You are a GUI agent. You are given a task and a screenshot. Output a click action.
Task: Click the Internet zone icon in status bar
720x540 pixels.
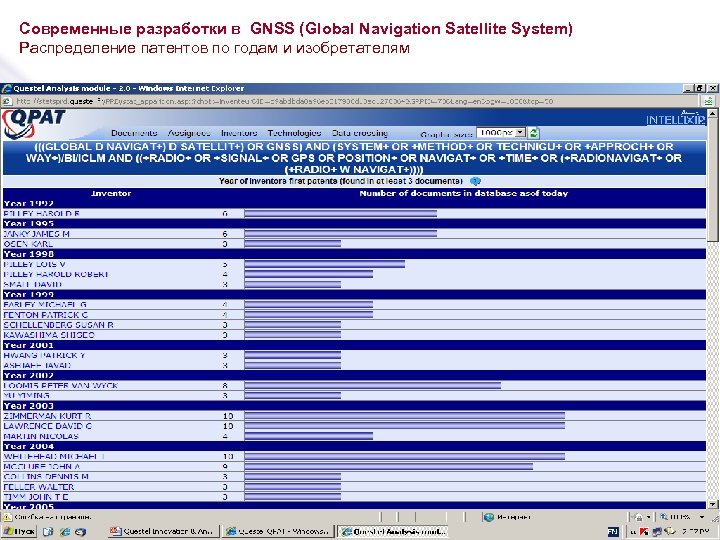(489, 517)
